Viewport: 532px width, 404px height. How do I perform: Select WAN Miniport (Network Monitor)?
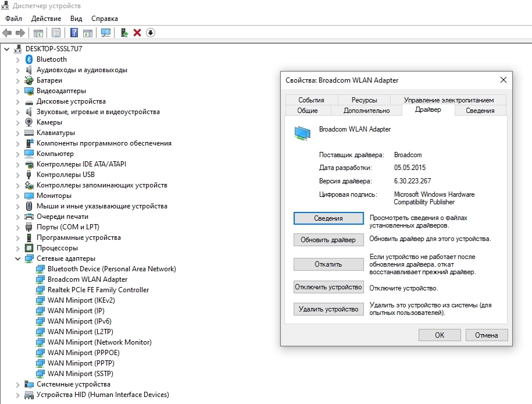pos(99,342)
